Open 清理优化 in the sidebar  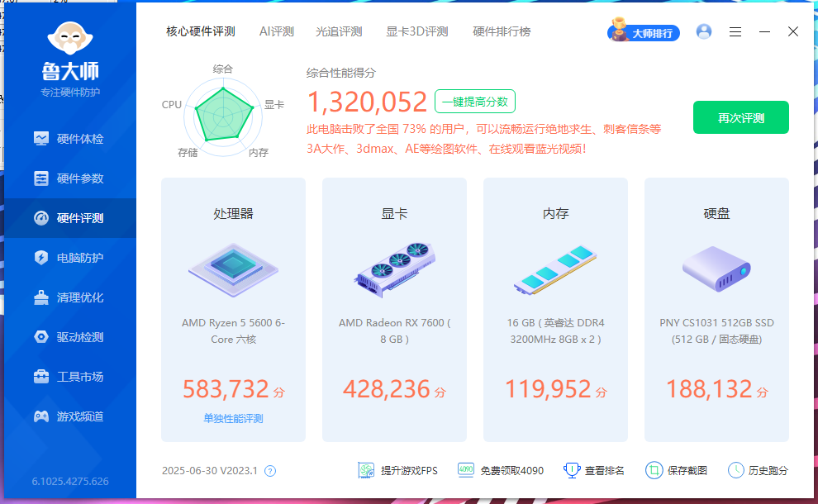[x=70, y=297]
